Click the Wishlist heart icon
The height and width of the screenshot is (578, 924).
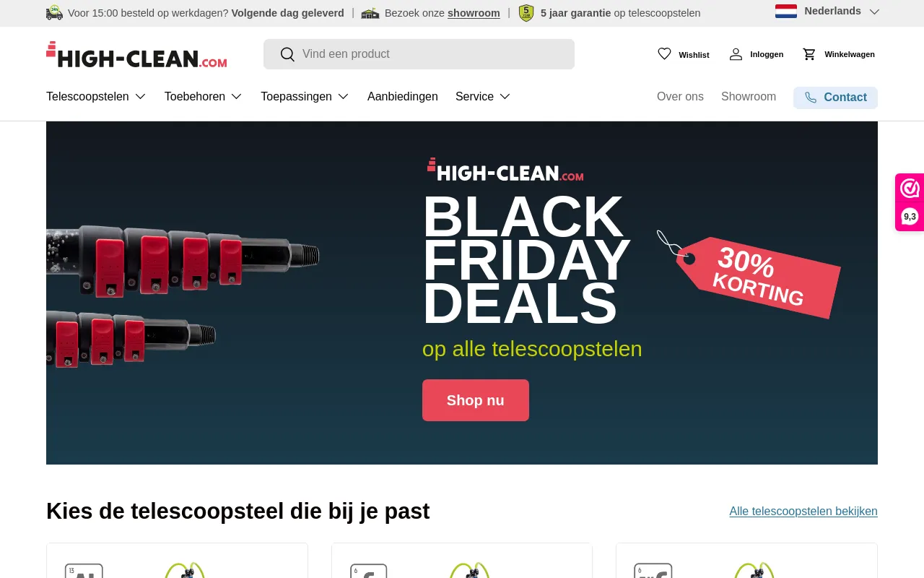tap(664, 54)
